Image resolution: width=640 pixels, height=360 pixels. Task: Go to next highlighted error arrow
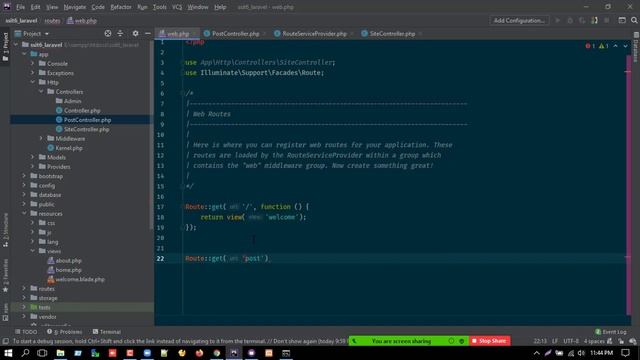[x=625, y=46]
